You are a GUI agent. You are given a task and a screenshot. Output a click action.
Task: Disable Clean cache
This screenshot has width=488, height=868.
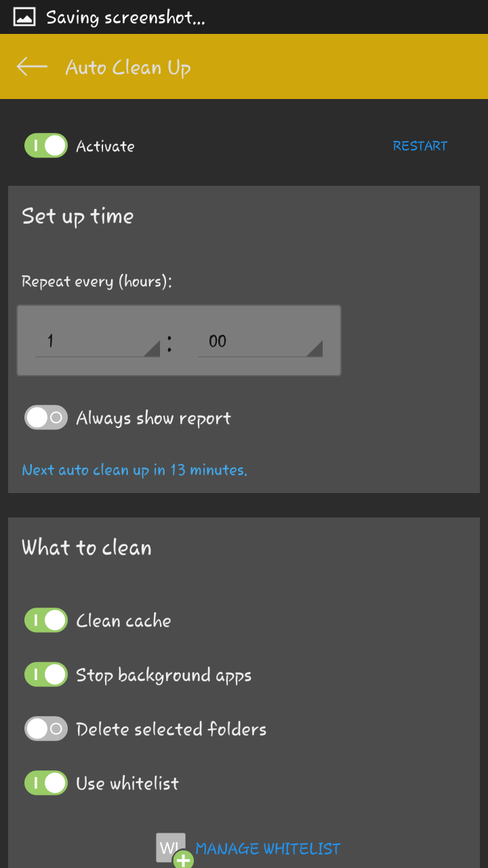(45, 620)
